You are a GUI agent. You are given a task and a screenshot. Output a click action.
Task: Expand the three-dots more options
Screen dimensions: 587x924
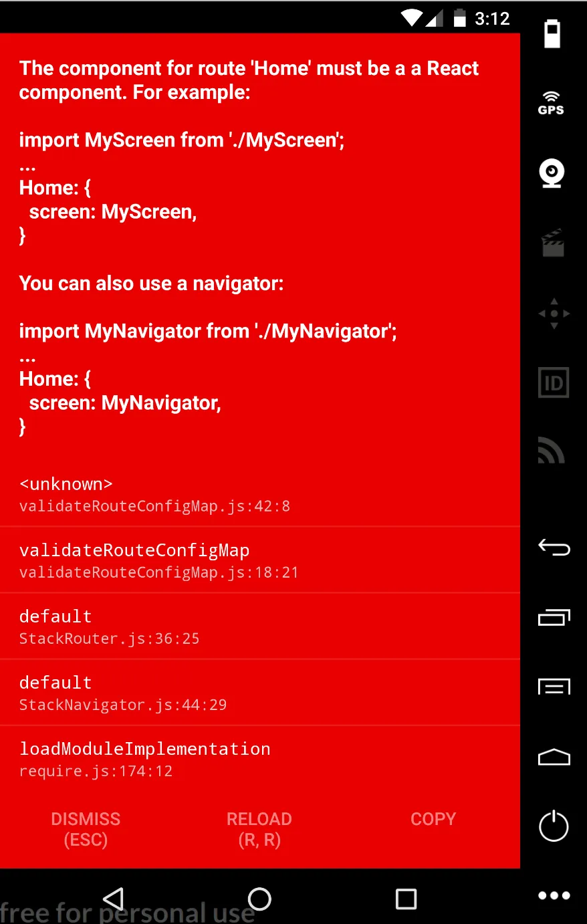point(554,896)
